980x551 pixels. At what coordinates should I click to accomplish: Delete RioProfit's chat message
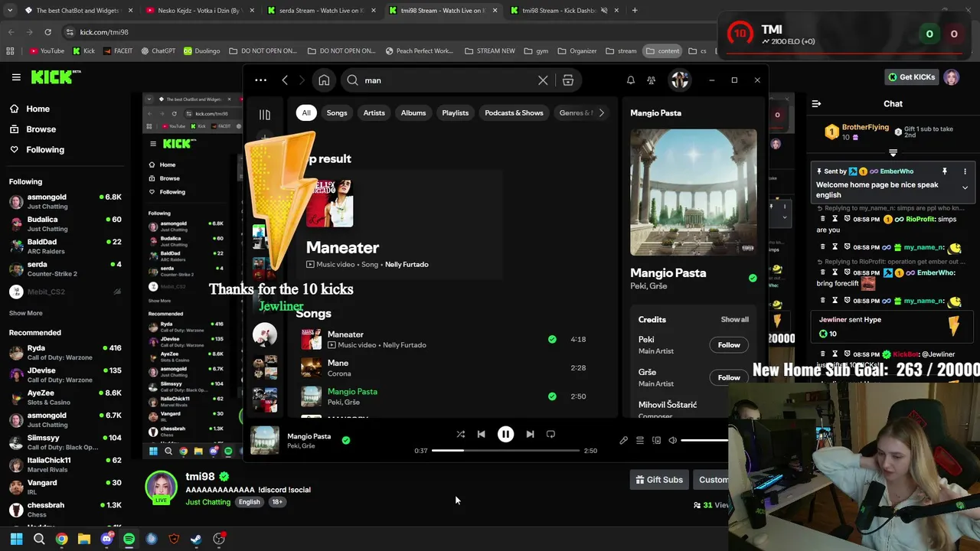[823, 219]
